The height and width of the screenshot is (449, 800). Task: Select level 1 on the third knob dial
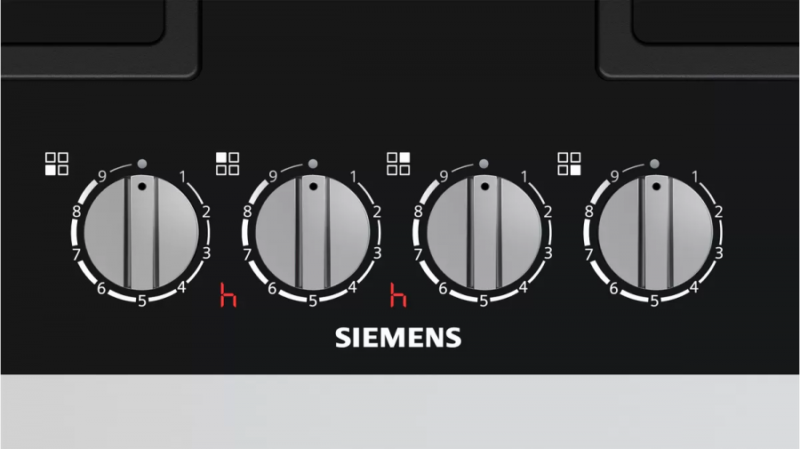pos(524,177)
